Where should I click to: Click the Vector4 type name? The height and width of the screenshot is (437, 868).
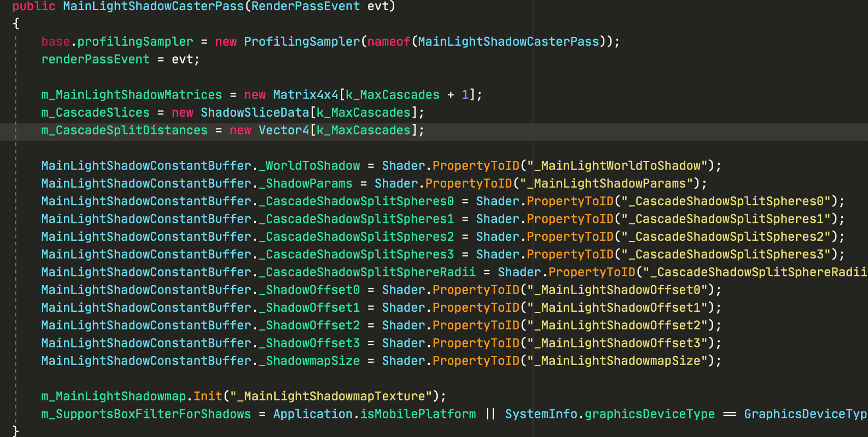(x=284, y=130)
